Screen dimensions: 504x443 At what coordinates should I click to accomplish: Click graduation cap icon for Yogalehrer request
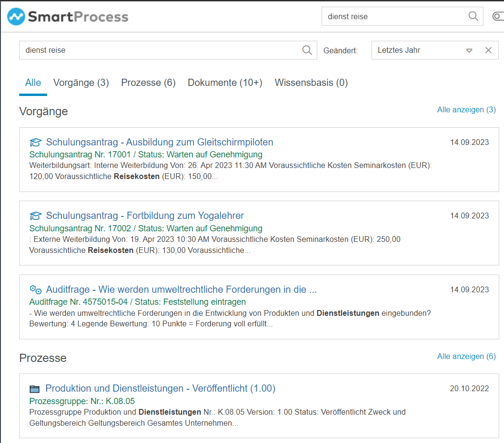point(36,216)
